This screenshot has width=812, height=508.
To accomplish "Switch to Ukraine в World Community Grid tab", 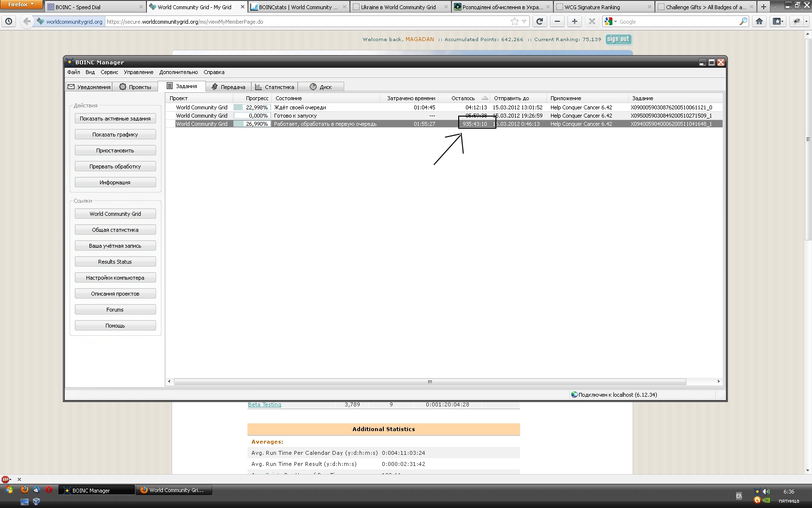I will pos(400,7).
